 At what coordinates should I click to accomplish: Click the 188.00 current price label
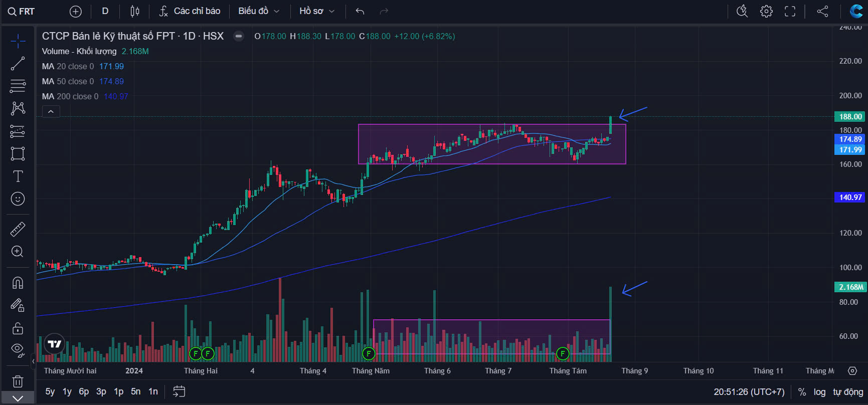[850, 116]
